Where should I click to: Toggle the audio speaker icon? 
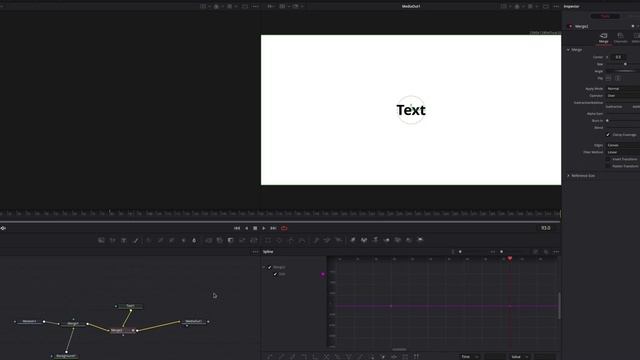coord(3,228)
